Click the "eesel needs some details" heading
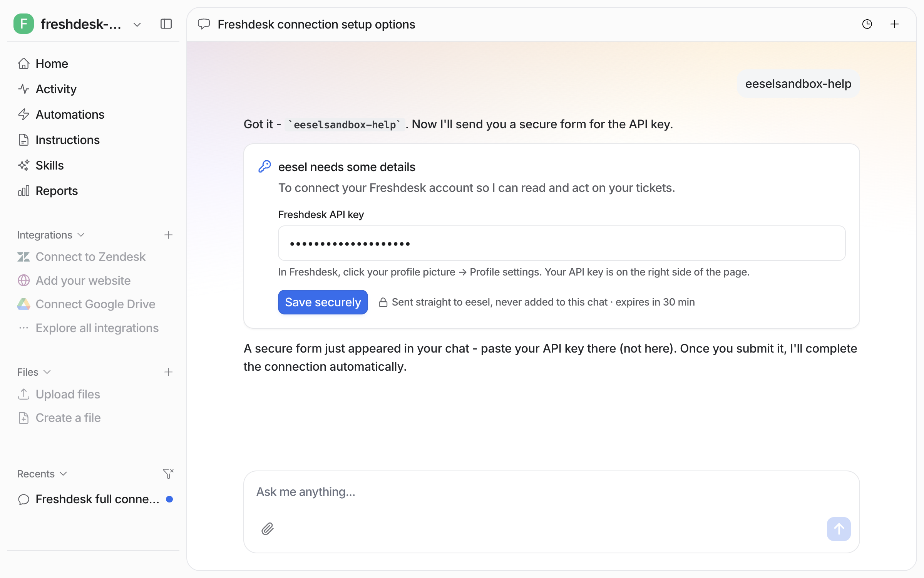Screen dimensions: 924x578 347,167
